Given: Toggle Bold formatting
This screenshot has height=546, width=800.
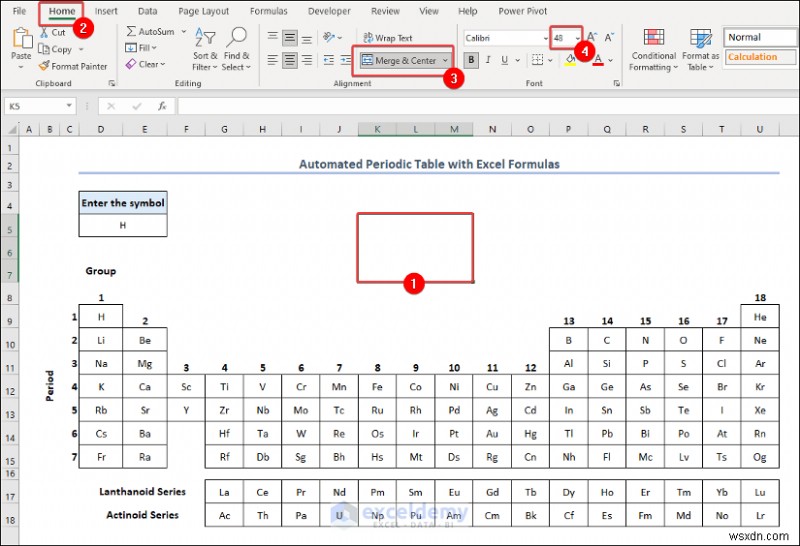Looking at the screenshot, I should point(471,60).
